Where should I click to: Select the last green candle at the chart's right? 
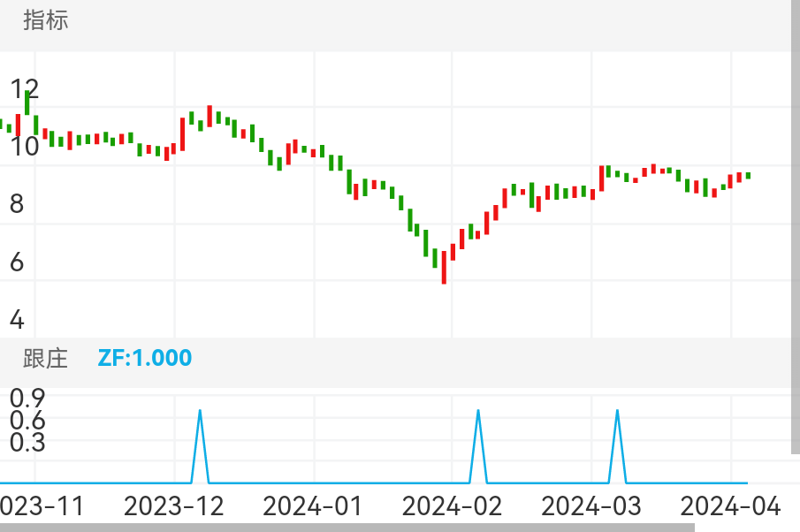(749, 176)
